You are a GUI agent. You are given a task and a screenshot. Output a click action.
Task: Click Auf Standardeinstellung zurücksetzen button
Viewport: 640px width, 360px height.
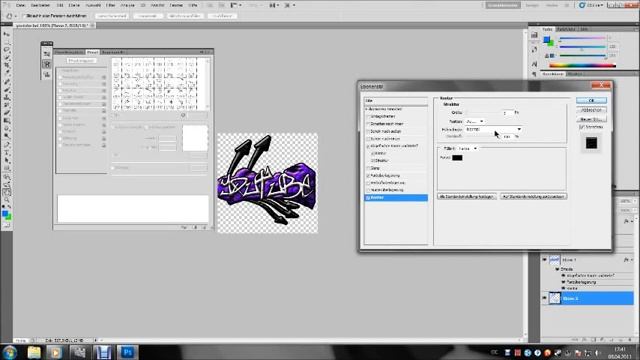point(534,196)
